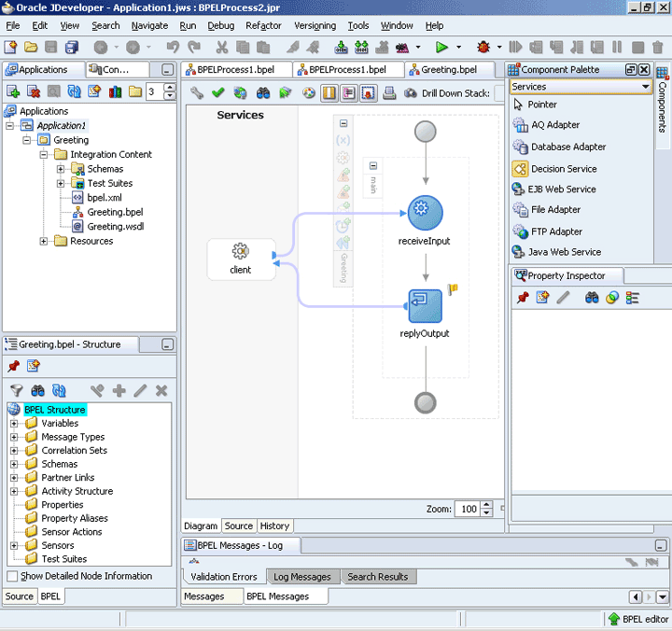
Task: Select the Pointer tool in Component Palette
Action: (535, 105)
